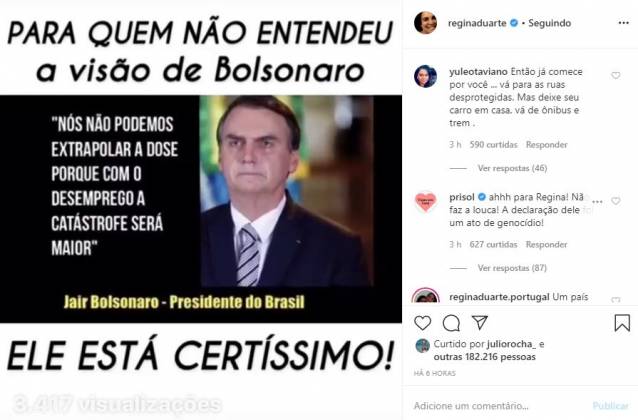This screenshot has height=420, width=638.
Task: Open the reginaduarte username link
Action: (477, 23)
